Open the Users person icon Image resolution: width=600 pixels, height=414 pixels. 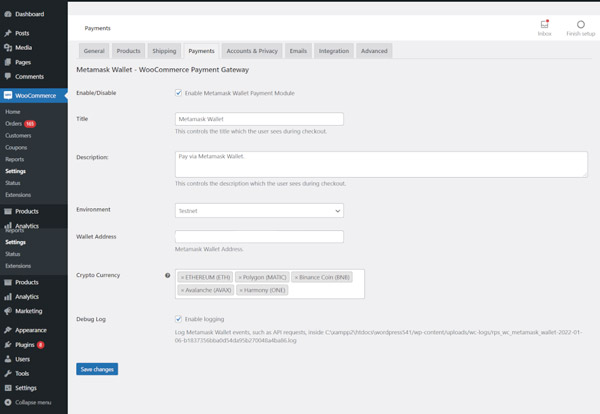(x=8, y=359)
